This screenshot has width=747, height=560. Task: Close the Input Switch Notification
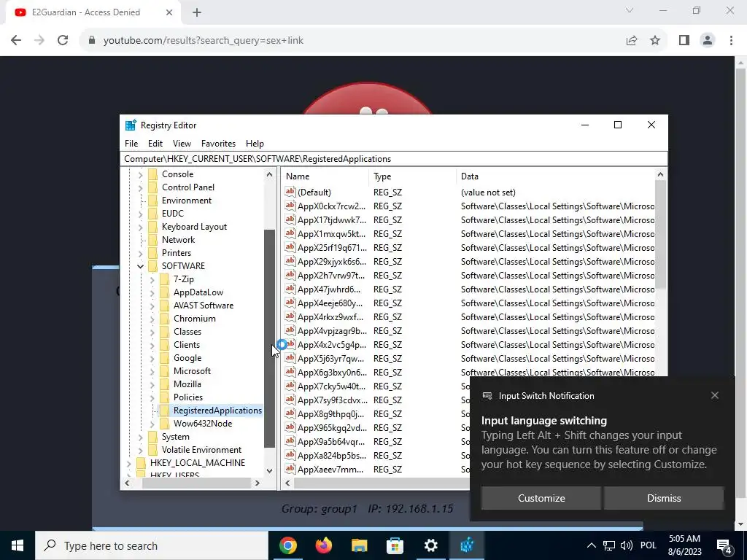pos(715,395)
